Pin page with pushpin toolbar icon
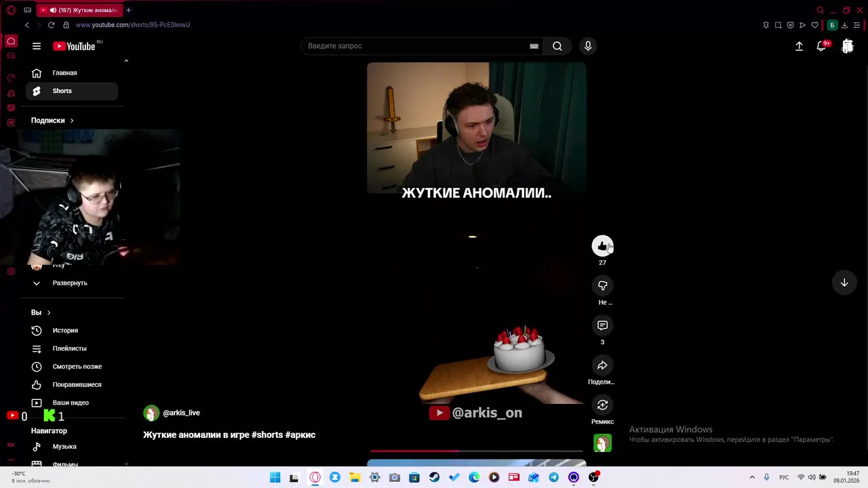This screenshot has height=488, width=868. [x=766, y=25]
